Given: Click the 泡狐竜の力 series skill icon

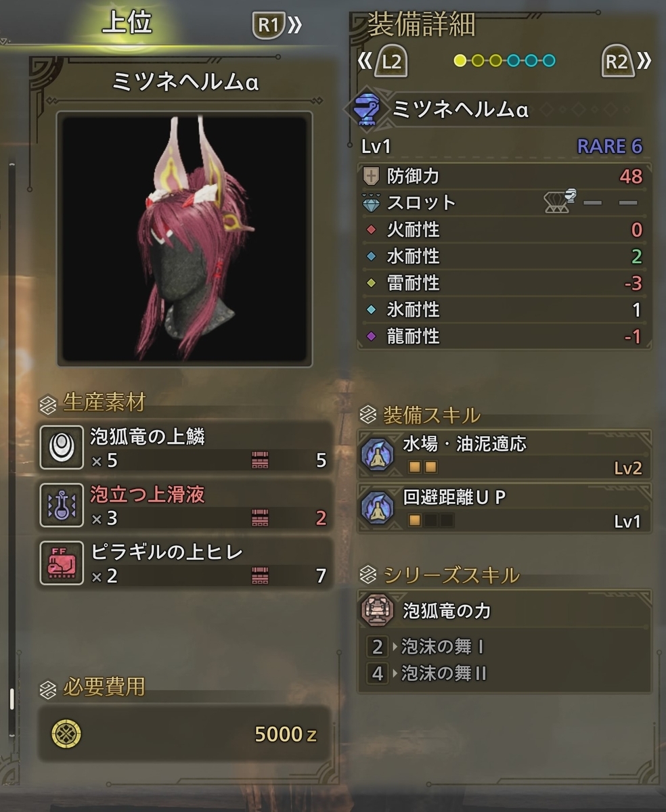Looking at the screenshot, I should 378,610.
